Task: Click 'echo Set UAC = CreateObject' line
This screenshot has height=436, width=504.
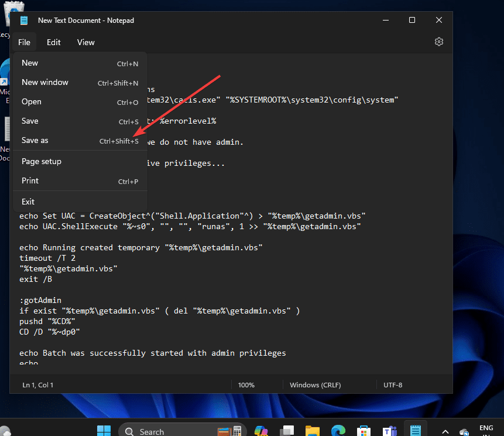Action: pos(192,216)
